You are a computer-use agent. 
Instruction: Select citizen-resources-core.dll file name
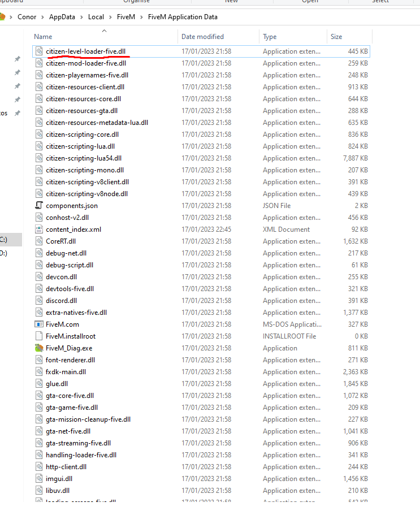[x=84, y=99]
